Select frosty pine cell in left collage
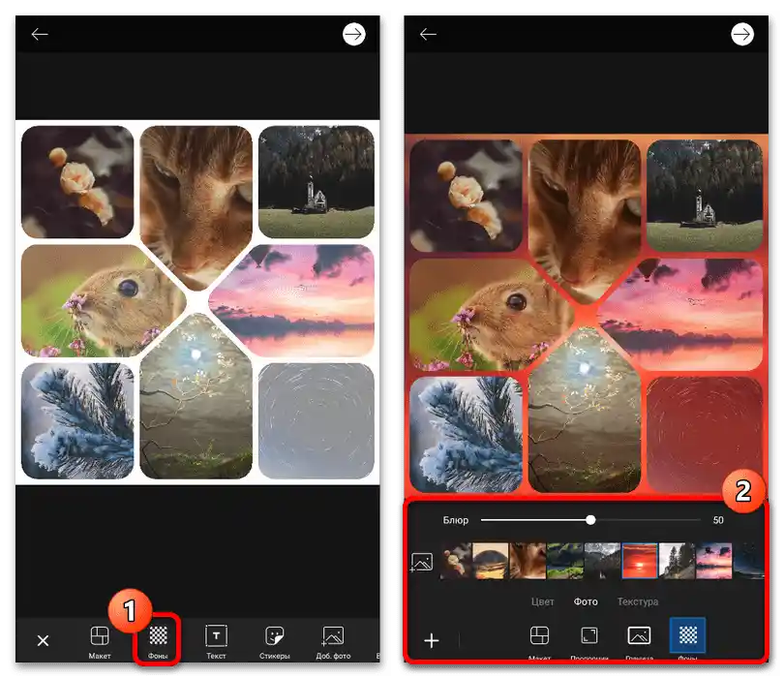The width and height of the screenshot is (784, 678). click(x=77, y=420)
